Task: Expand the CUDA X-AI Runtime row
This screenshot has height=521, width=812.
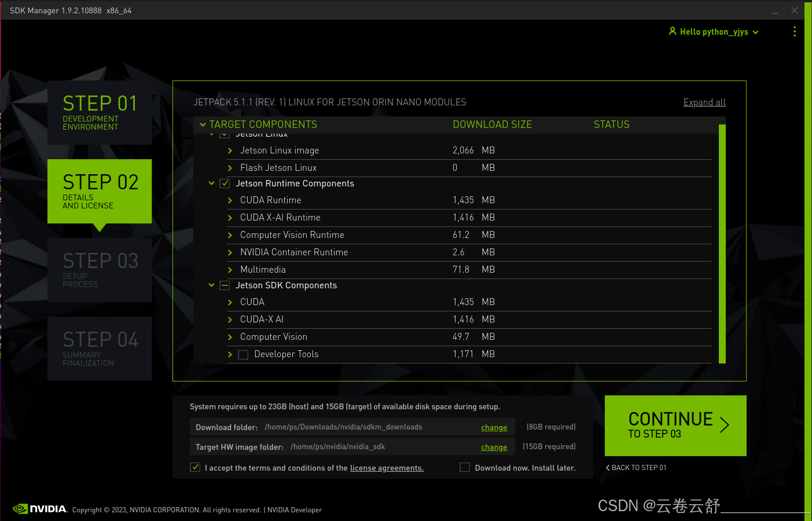Action: point(230,218)
